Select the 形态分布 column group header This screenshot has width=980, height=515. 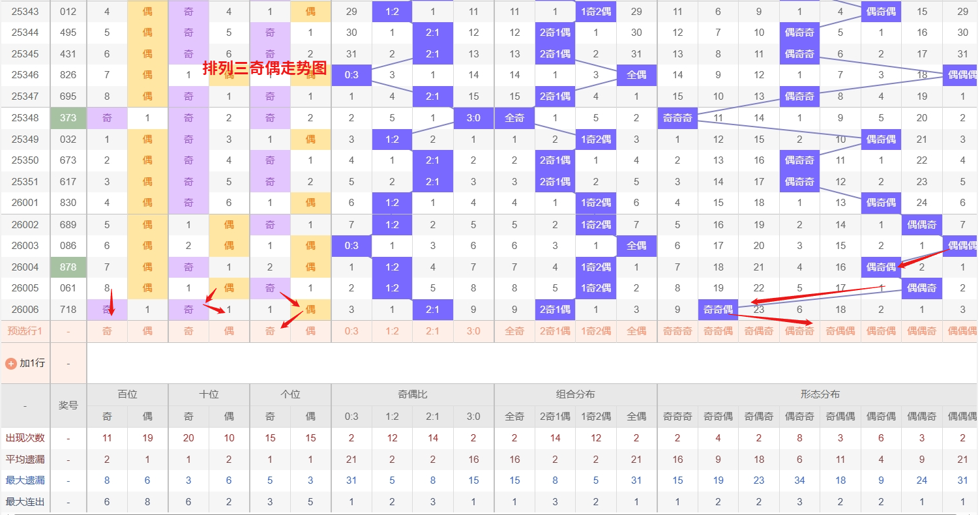tap(820, 394)
